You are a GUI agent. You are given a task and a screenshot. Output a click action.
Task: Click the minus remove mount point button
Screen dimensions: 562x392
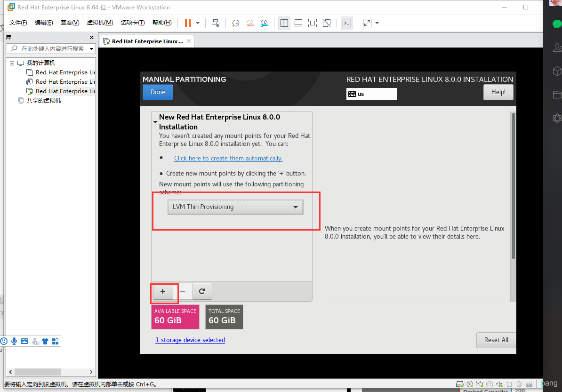click(183, 291)
